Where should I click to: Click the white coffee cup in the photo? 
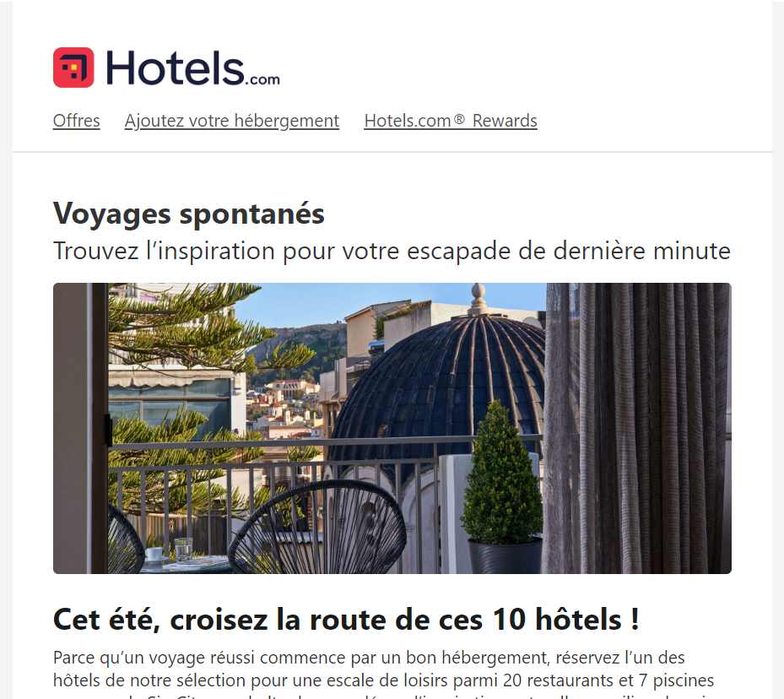coord(154,554)
